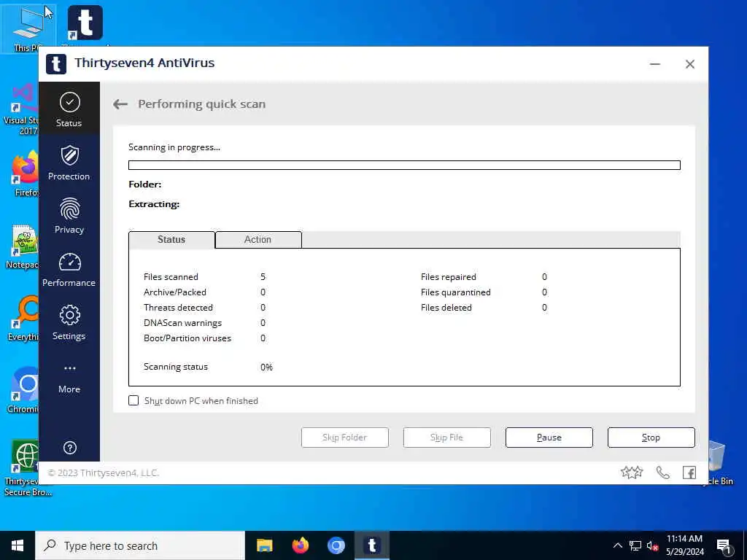The width and height of the screenshot is (747, 560).
Task: Click the 2023 Thirtyseven4, LLC copyright text
Action: click(104, 472)
